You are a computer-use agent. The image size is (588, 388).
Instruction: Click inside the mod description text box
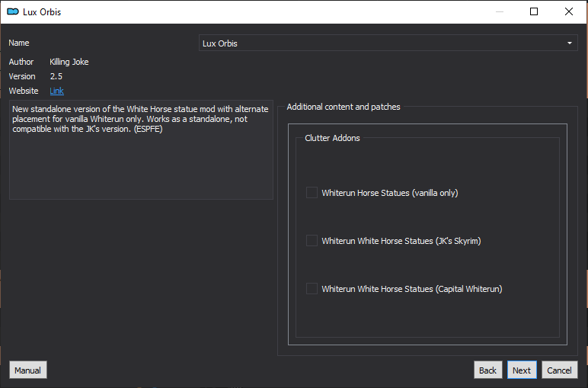141,149
